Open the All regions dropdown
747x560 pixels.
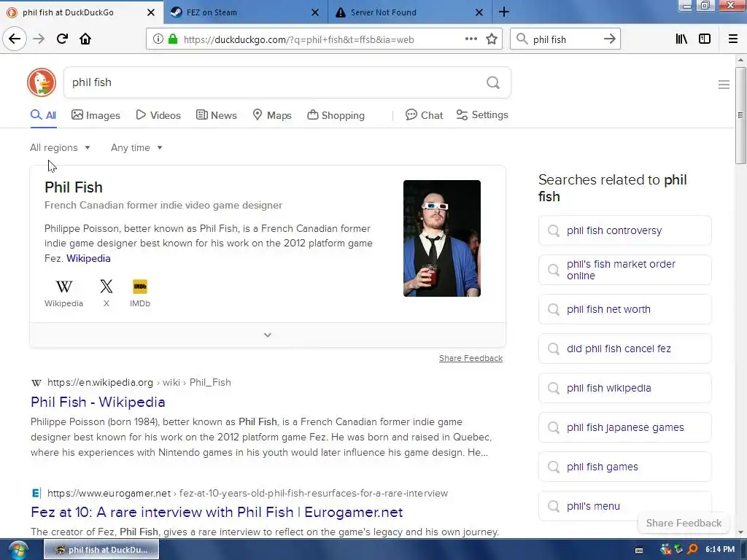(60, 147)
